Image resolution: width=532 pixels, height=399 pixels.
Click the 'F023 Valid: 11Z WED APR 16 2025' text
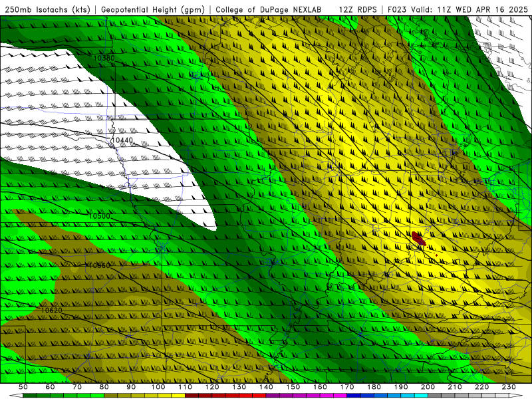458,9
